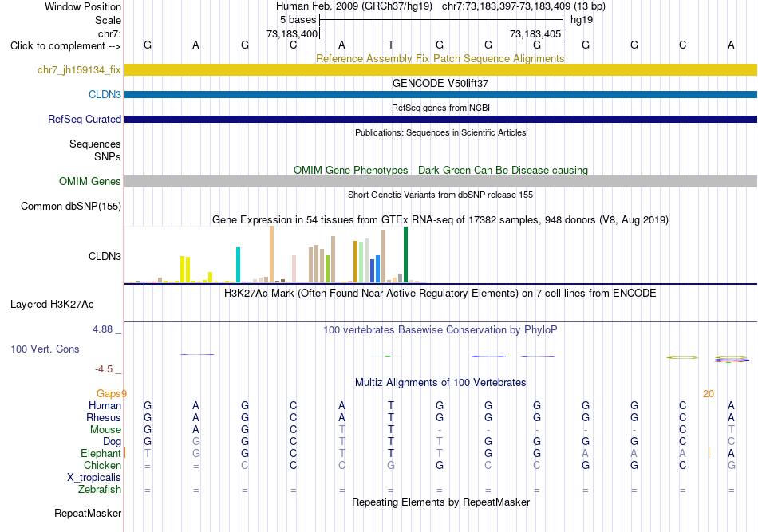The height and width of the screenshot is (532, 758).
Task: Click the 'GENCODE V50lift37' track title
Action: [x=440, y=83]
